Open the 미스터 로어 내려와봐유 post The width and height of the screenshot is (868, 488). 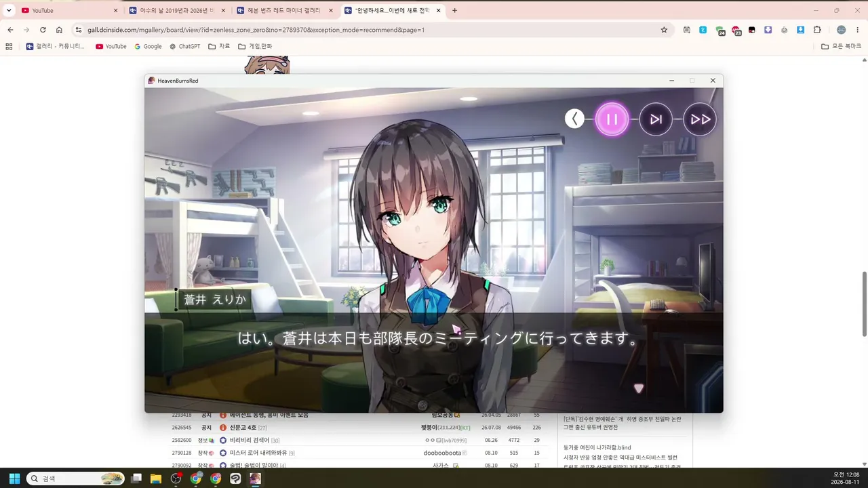(258, 453)
